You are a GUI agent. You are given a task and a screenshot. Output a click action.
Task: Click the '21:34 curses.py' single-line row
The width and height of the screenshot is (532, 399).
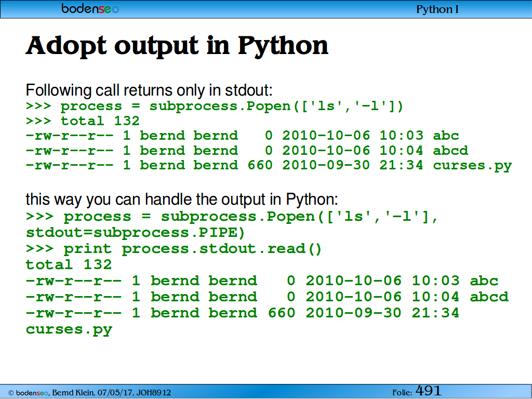[269, 166]
